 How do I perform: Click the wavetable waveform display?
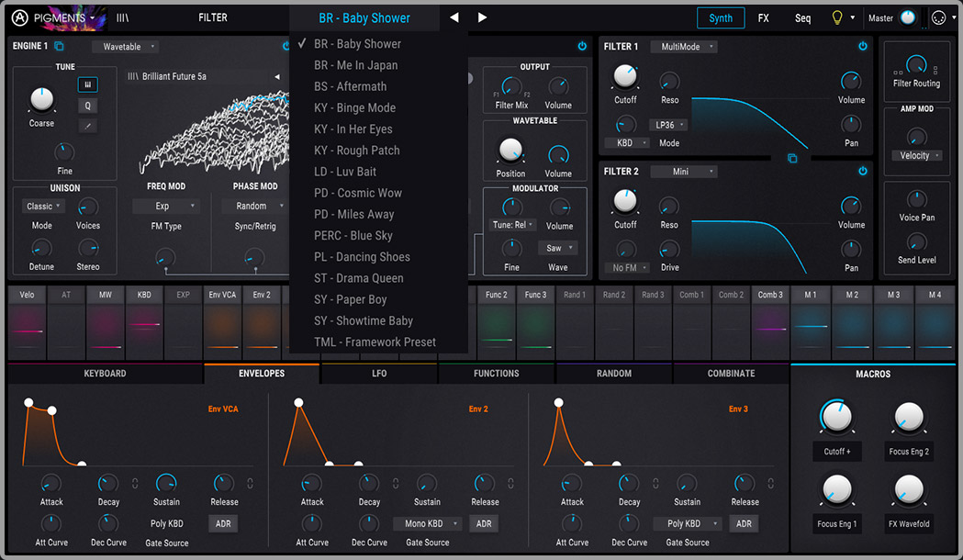click(x=214, y=130)
